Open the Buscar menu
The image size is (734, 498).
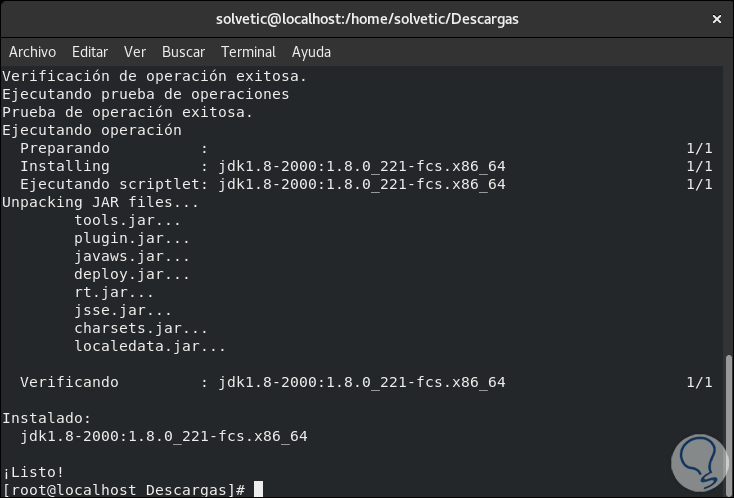183,52
